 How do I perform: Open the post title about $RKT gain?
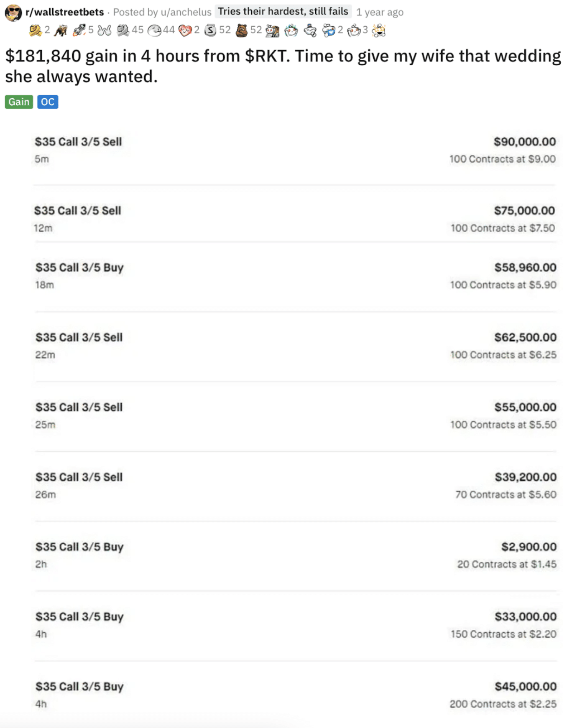point(283,66)
